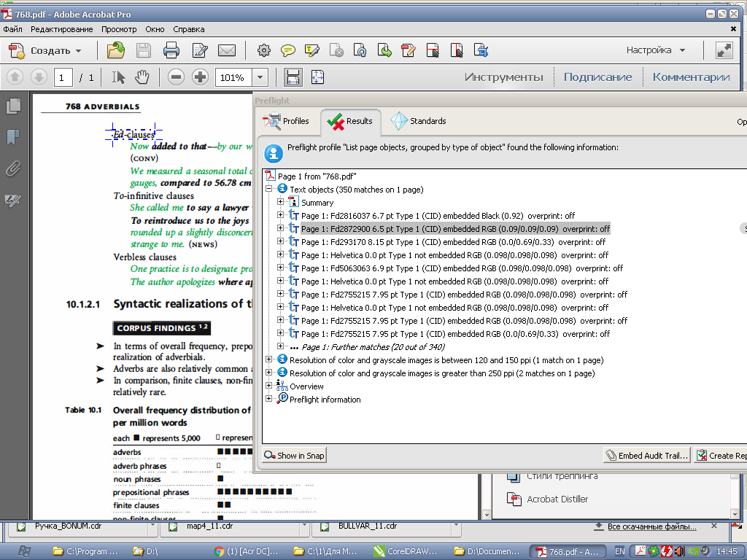Select the Fd5063063 6.9 pt tree row
Image resolution: width=747 pixels, height=560 pixels.
(x=462, y=268)
